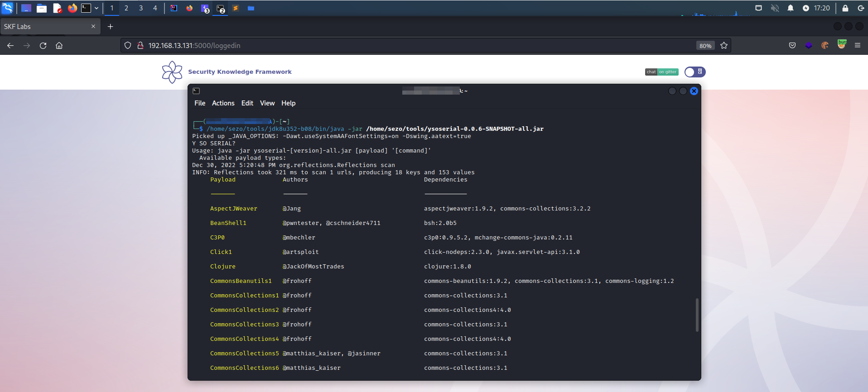Click the CommonsCollections5 payload name
This screenshot has height=392, width=868.
pyautogui.click(x=245, y=354)
